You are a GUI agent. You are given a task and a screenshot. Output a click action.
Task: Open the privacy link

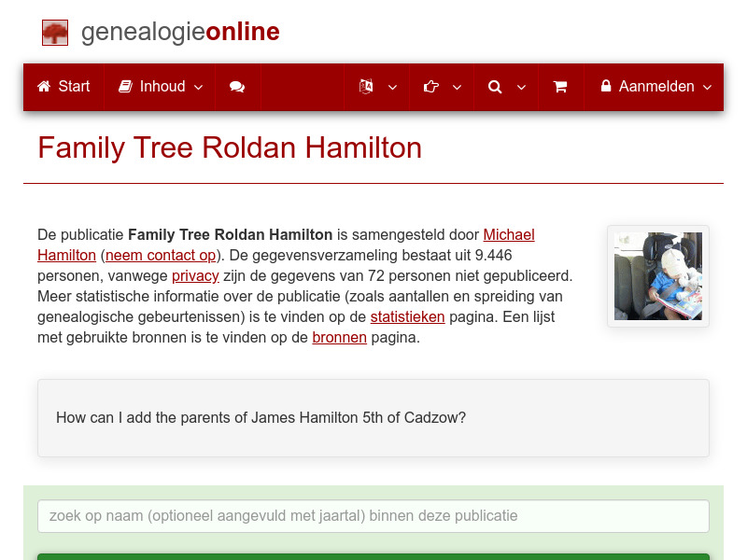pyautogui.click(x=195, y=275)
